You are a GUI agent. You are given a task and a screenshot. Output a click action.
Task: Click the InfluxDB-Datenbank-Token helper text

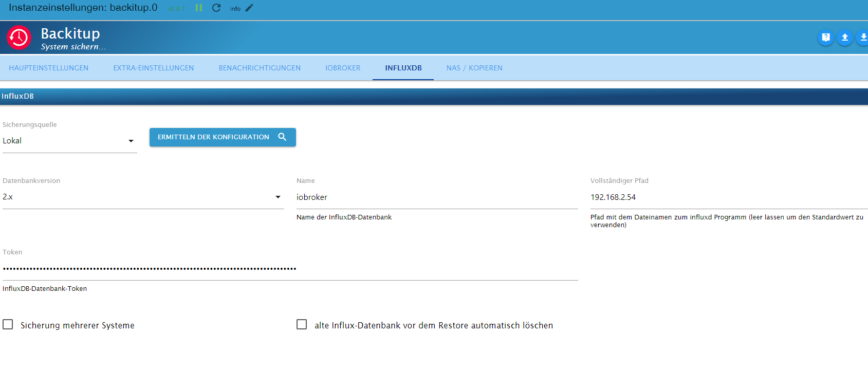coord(45,289)
